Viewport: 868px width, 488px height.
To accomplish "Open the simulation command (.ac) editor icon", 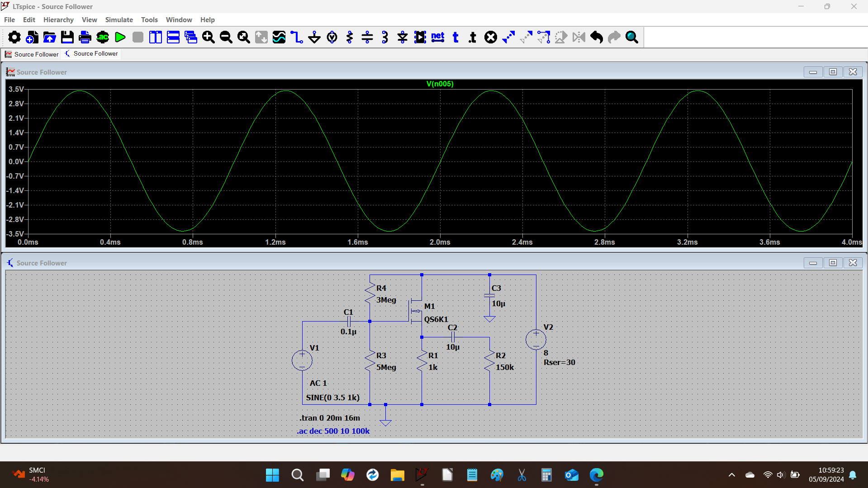I will click(103, 37).
